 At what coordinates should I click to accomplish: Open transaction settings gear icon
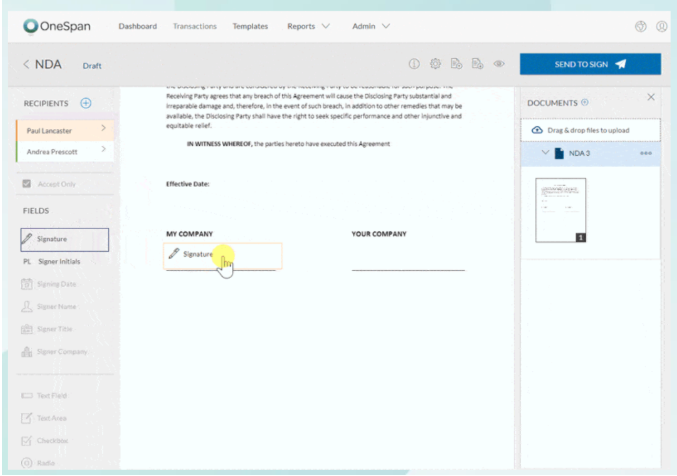pos(434,64)
